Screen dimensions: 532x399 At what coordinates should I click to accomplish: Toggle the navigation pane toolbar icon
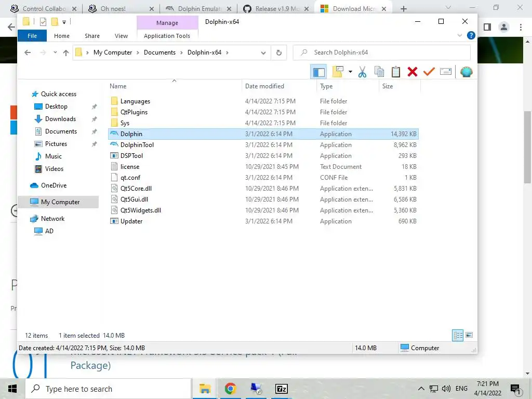point(318,72)
